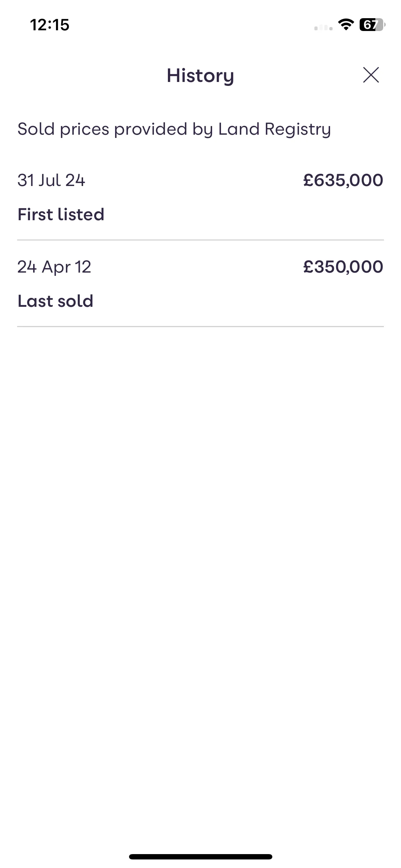Image resolution: width=401 pixels, height=868 pixels.
Task: Tap the word Registry
Action: [298, 130]
